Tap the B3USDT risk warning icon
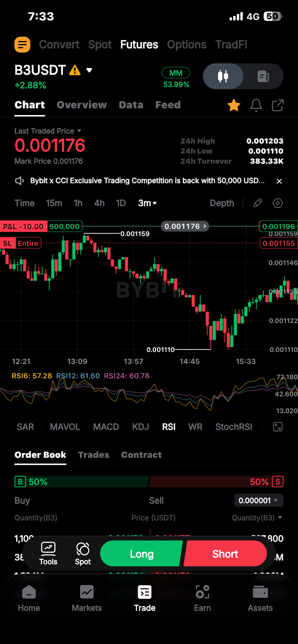298x644 pixels. (75, 70)
